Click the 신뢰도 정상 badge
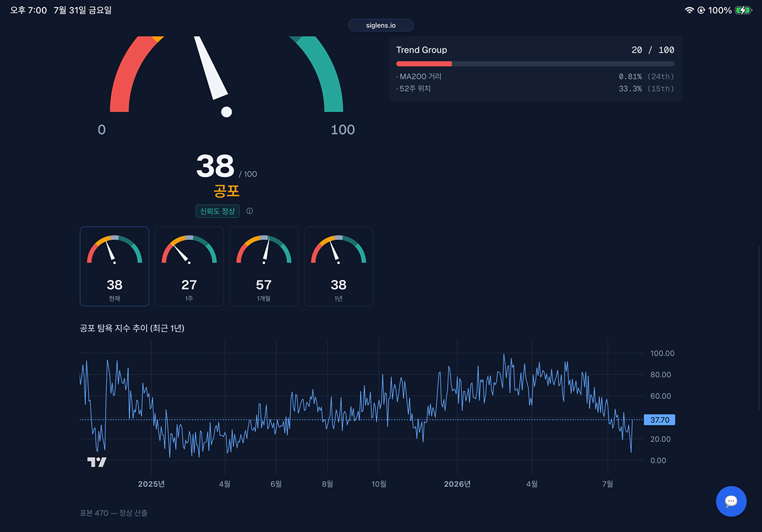The width and height of the screenshot is (762, 532). (218, 211)
